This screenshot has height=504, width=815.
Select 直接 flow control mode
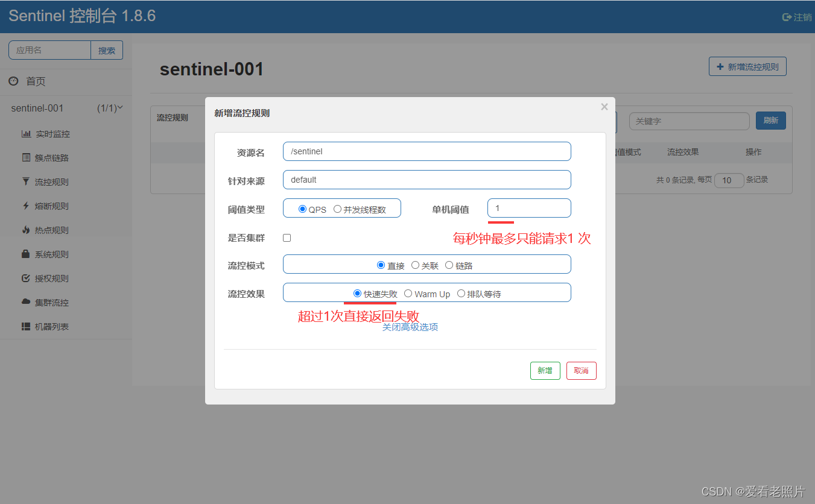click(x=381, y=265)
